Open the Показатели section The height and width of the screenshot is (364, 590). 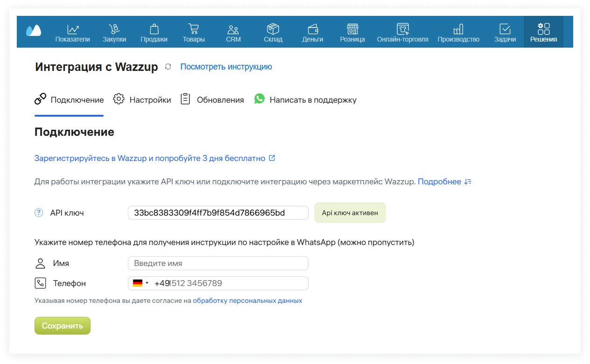[72, 33]
